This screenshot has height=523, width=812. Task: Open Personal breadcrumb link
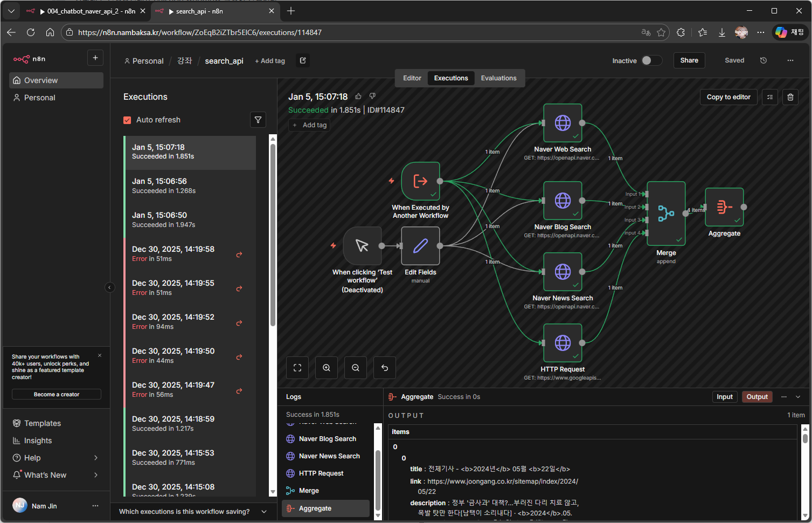pos(144,61)
